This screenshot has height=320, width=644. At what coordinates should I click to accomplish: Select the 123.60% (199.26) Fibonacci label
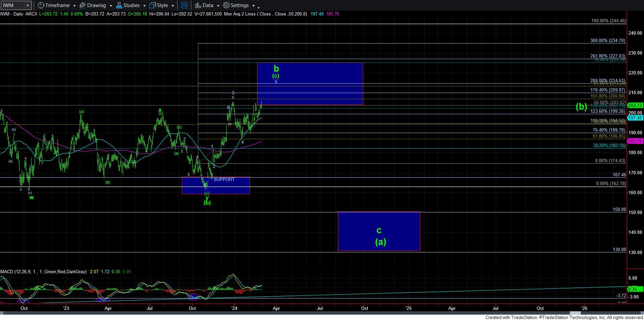pyautogui.click(x=608, y=111)
